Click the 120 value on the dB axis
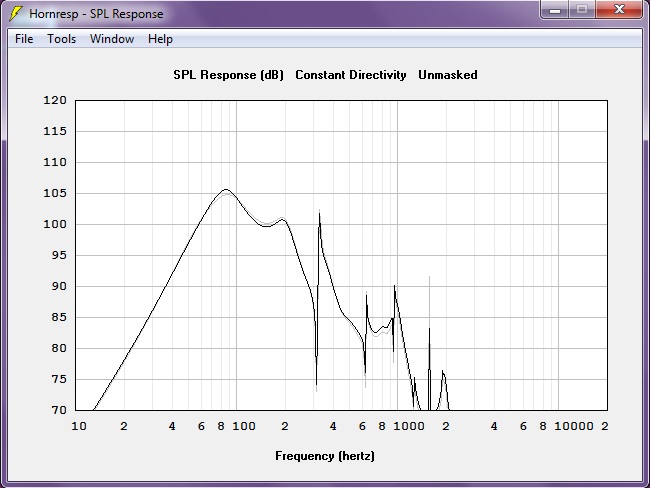This screenshot has height=488, width=650. tap(55, 101)
